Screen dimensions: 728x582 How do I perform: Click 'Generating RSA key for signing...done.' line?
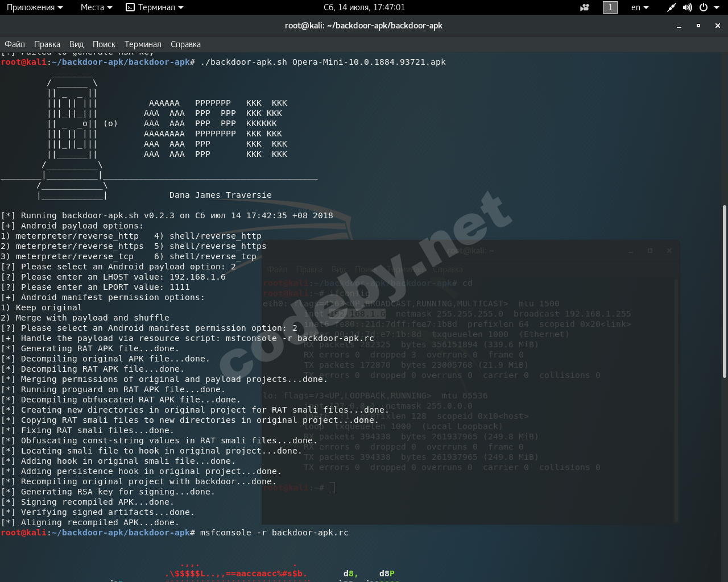point(108,492)
